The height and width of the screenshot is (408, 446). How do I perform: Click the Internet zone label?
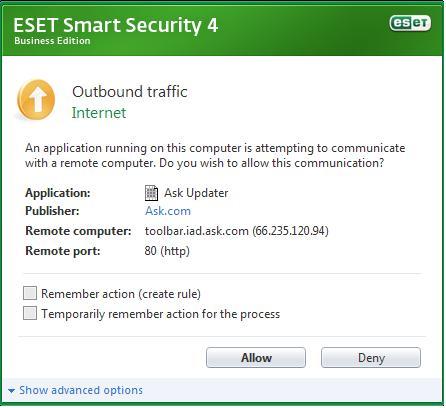99,113
